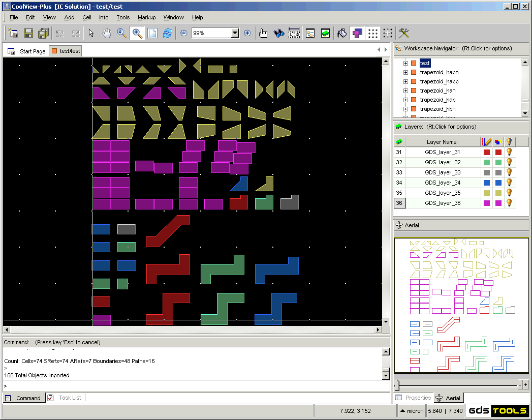Open the Workspace Navigator toolbar icon
The height and width of the screenshot is (420, 532).
point(310,33)
